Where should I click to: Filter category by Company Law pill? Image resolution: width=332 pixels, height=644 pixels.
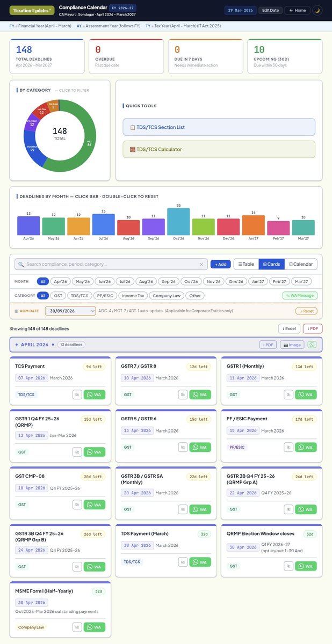tap(167, 296)
